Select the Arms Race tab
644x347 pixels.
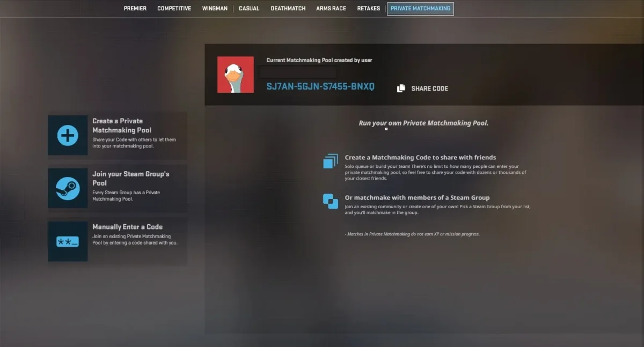coord(331,8)
